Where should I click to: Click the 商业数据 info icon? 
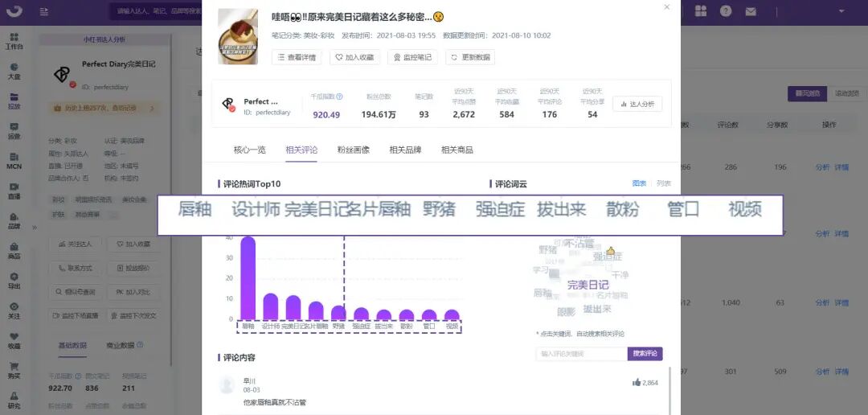140,345
